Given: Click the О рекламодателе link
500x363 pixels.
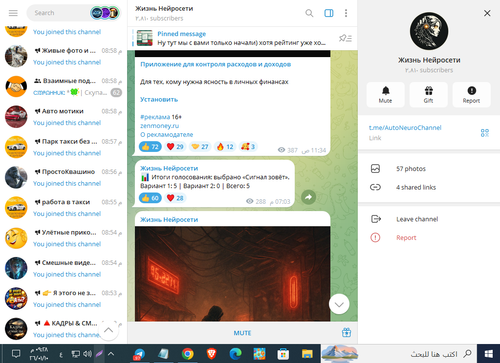Looking at the screenshot, I should (167, 134).
